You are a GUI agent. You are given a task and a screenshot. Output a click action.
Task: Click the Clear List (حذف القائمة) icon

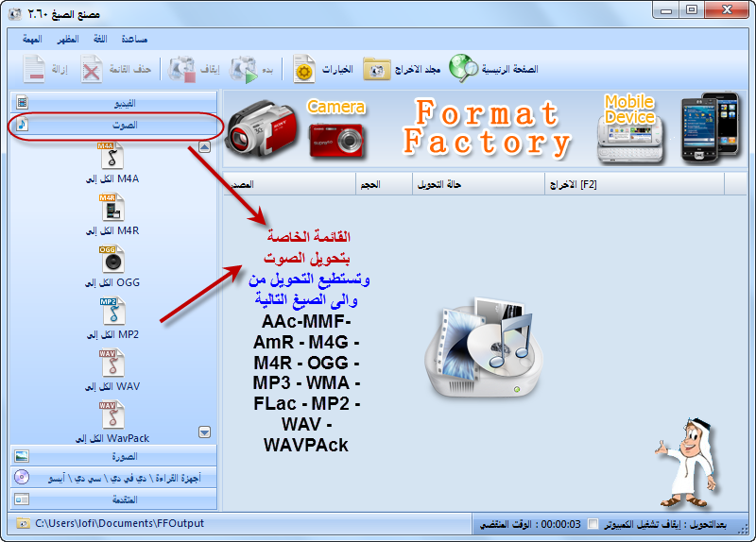pyautogui.click(x=91, y=69)
